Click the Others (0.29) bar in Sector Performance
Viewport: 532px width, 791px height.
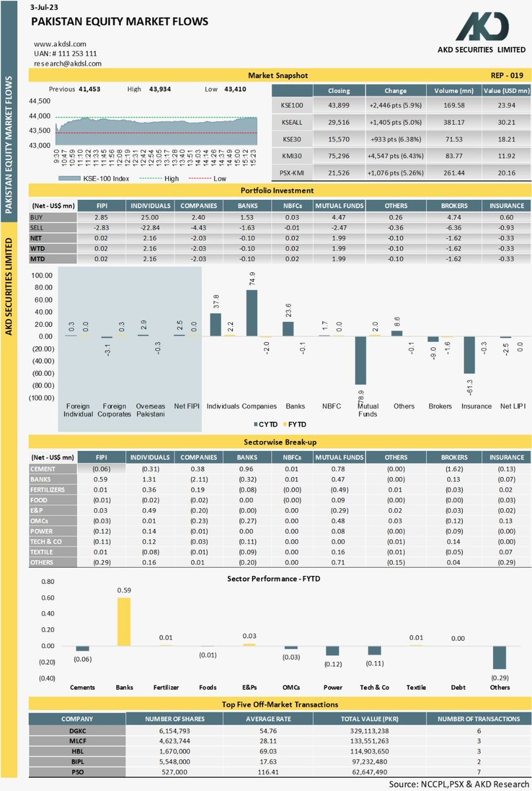pos(500,657)
